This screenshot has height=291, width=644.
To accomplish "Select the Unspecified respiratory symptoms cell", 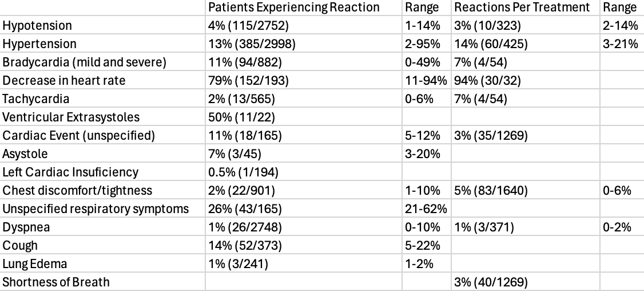I will [x=95, y=209].
